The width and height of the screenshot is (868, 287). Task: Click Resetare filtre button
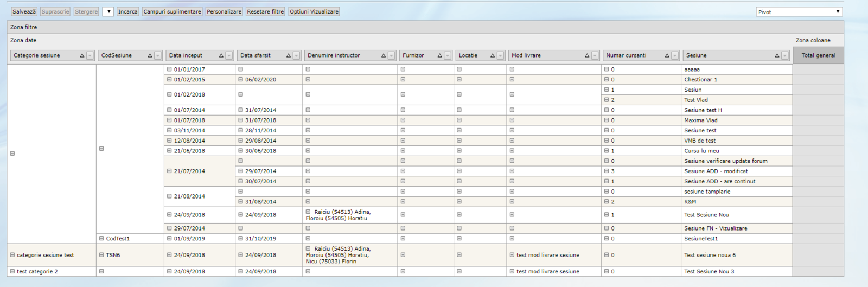(265, 11)
